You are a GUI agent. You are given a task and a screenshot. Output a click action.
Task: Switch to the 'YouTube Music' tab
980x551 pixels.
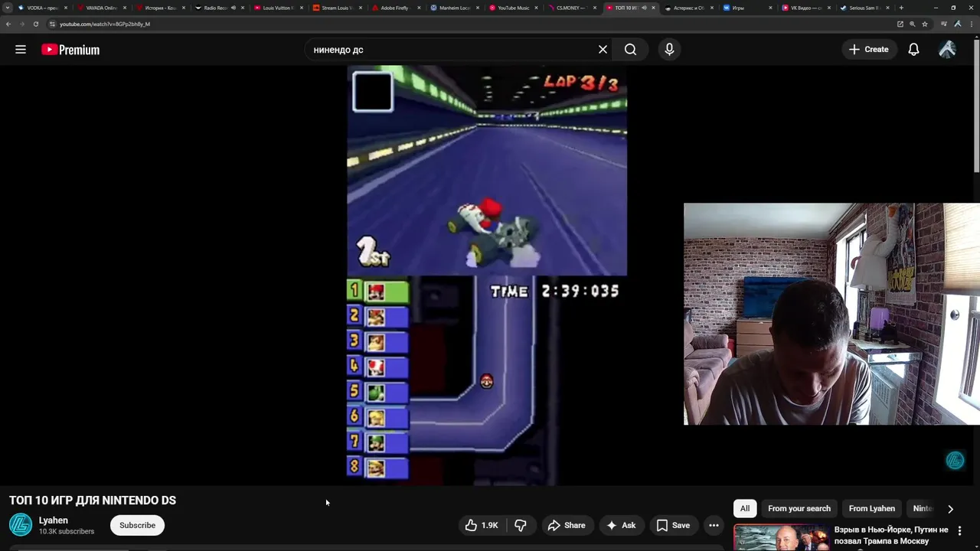pyautogui.click(x=514, y=8)
